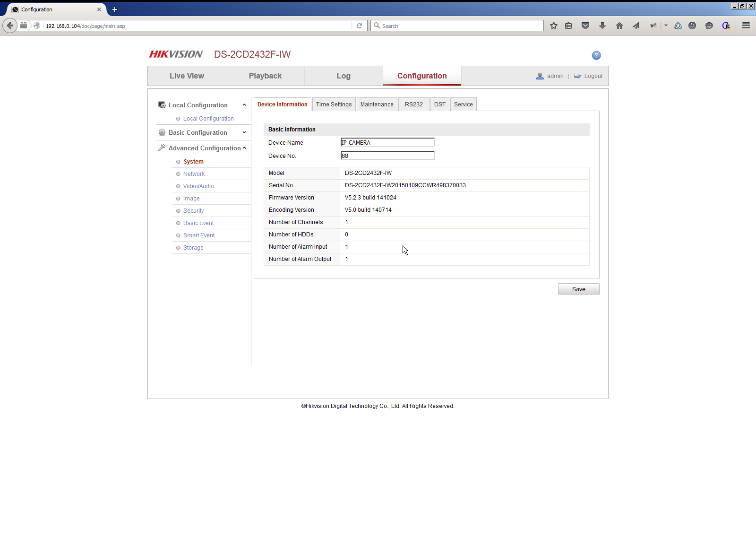
Task: Open Video/Audio settings in the sidebar
Action: 198,186
